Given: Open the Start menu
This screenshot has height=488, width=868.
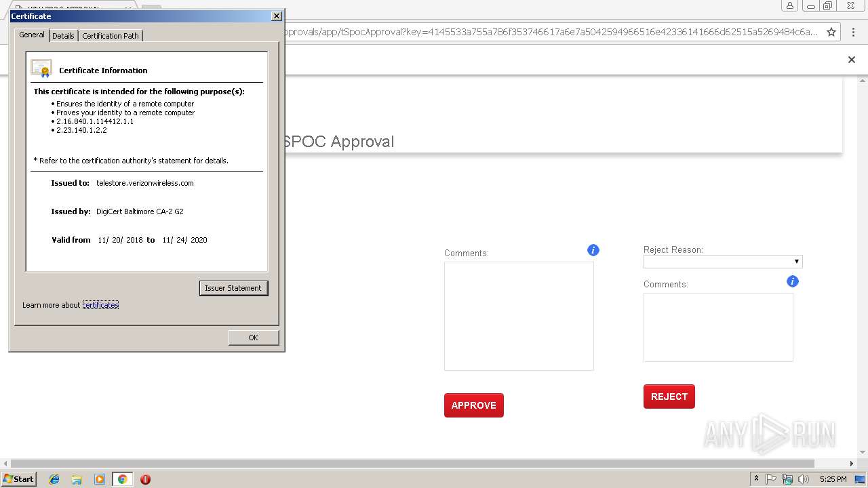Looking at the screenshot, I should tap(19, 479).
